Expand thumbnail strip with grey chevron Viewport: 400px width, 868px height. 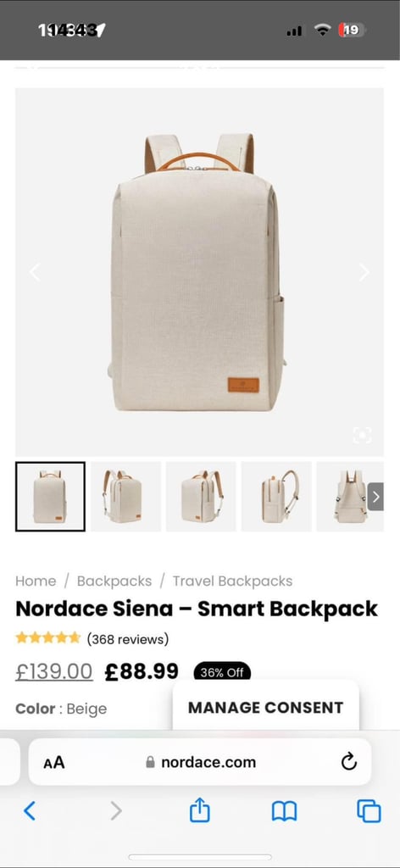375,497
